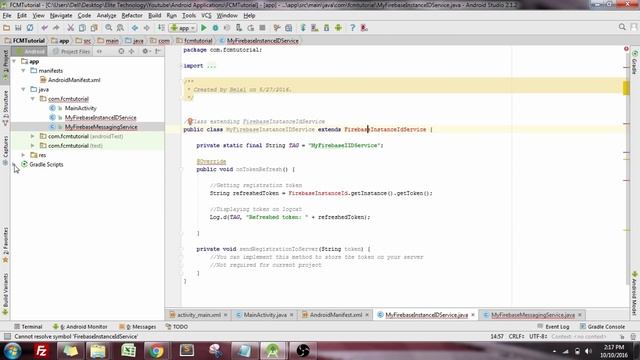Click the grey Stop square icon

[262, 28]
